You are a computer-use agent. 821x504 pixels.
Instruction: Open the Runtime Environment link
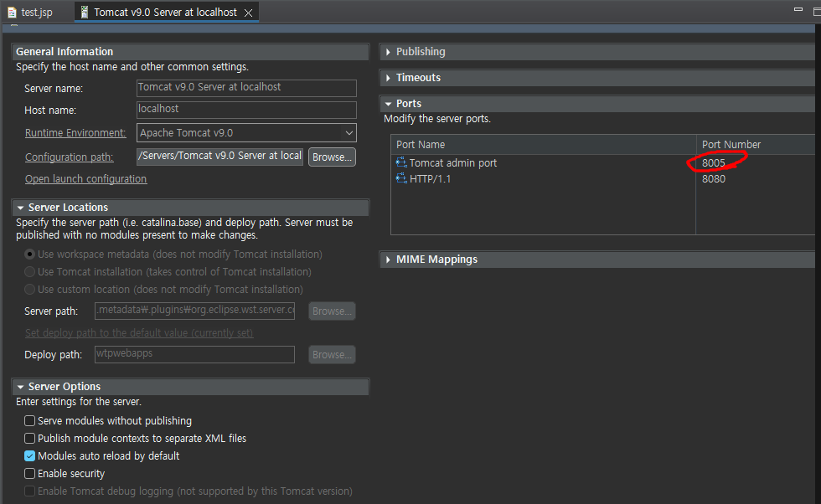click(x=75, y=133)
